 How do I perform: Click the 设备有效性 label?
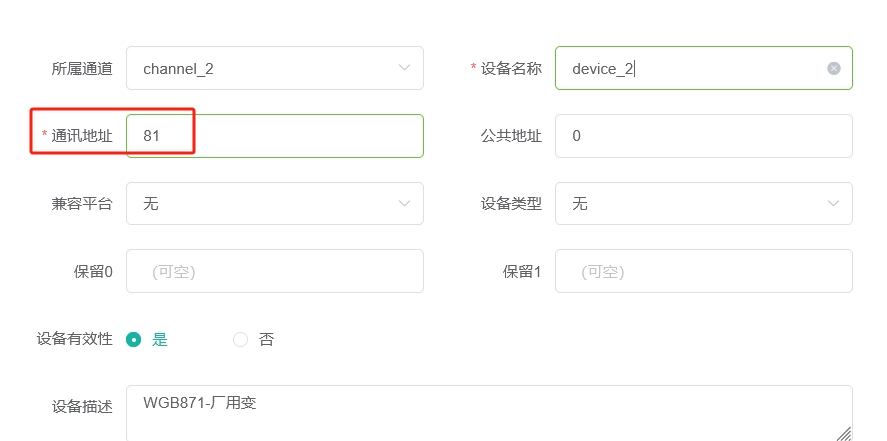pos(75,339)
